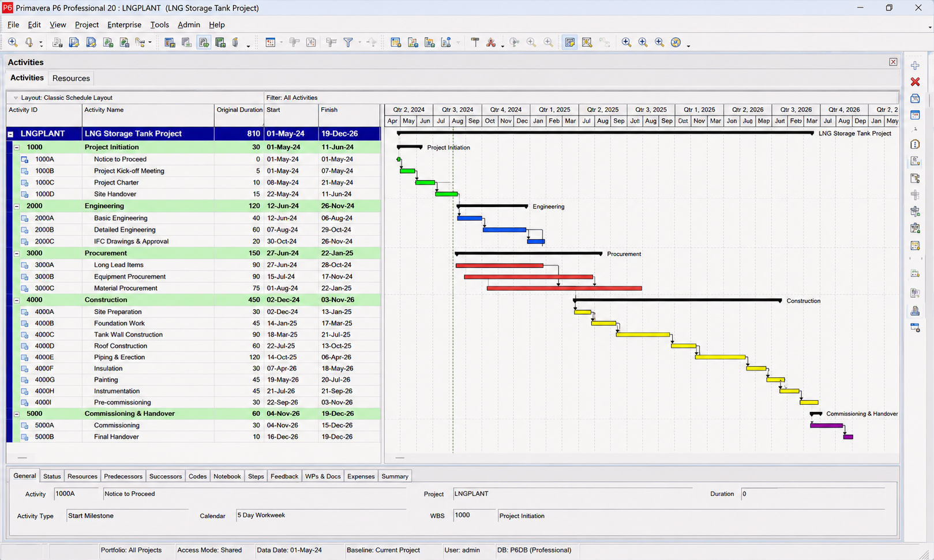
Task: Click the framed-box icon right of the highlighted toolbar button
Action: point(587,42)
